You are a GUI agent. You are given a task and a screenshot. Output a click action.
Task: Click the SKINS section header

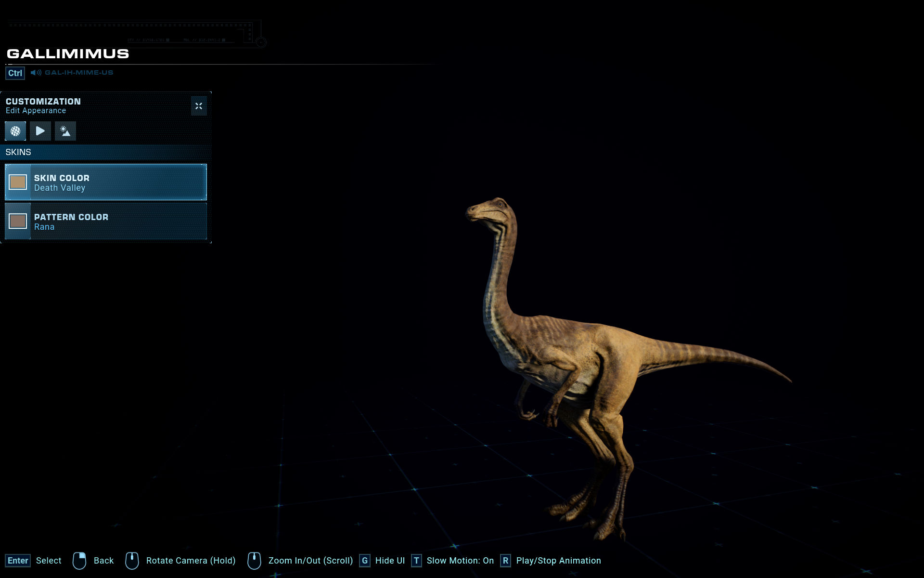106,152
